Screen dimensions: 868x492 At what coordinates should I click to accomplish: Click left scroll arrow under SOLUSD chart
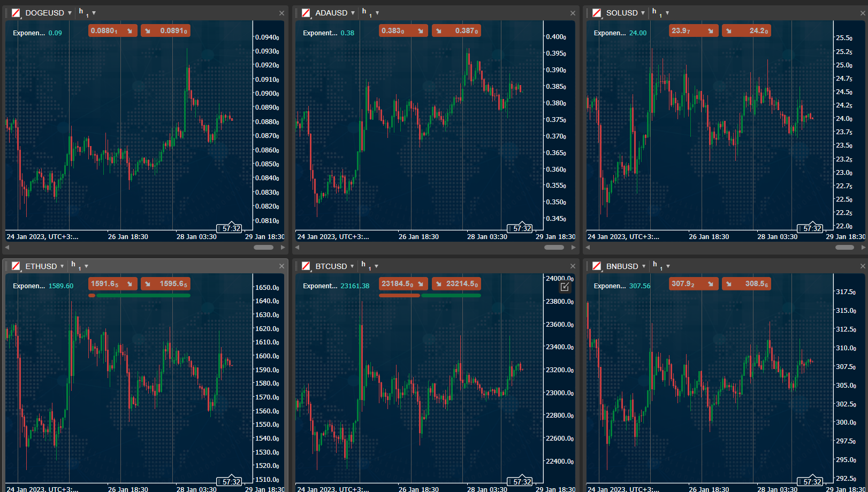click(x=588, y=248)
